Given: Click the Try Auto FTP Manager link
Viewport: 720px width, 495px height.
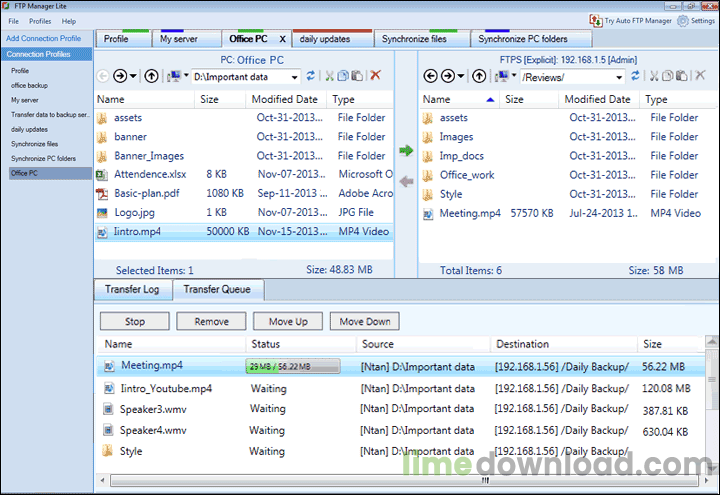Looking at the screenshot, I should (638, 21).
